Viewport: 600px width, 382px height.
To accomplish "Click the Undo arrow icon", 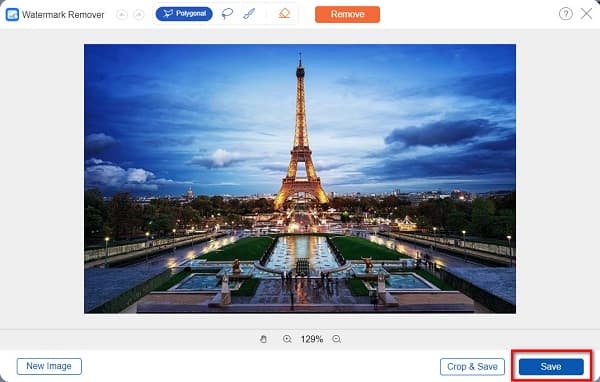I will click(x=122, y=15).
